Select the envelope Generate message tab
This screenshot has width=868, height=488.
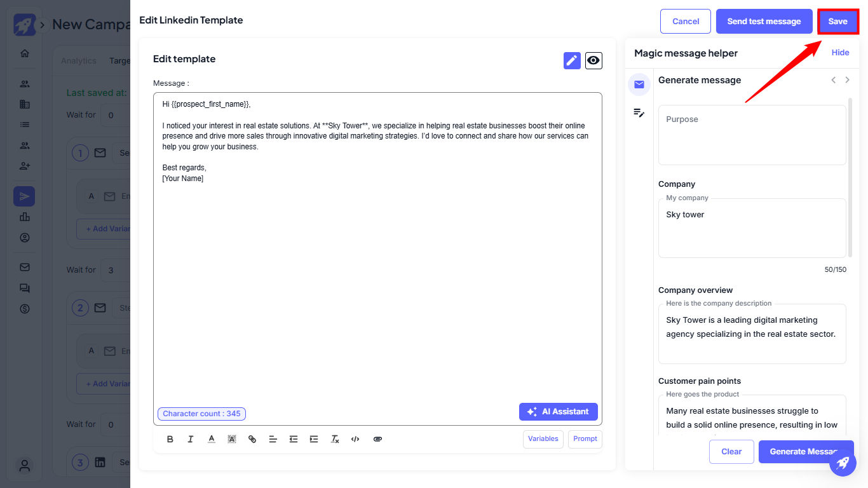639,85
